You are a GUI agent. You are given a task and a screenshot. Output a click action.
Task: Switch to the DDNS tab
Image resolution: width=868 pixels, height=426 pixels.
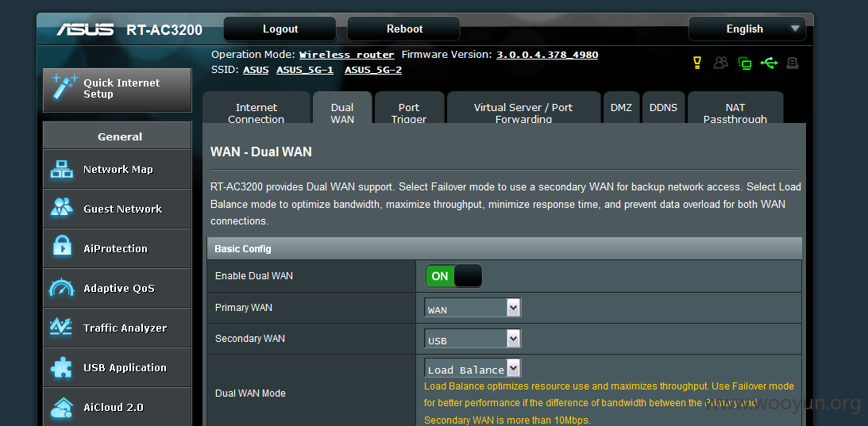663,109
